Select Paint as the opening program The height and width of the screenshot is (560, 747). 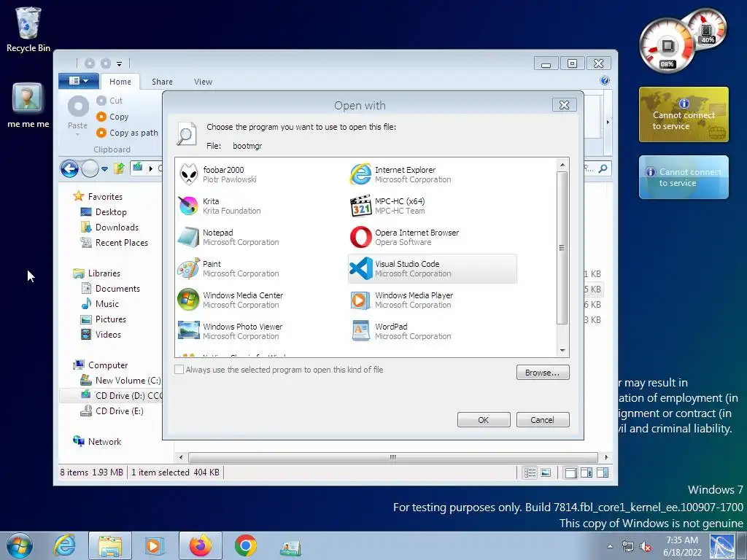click(260, 268)
